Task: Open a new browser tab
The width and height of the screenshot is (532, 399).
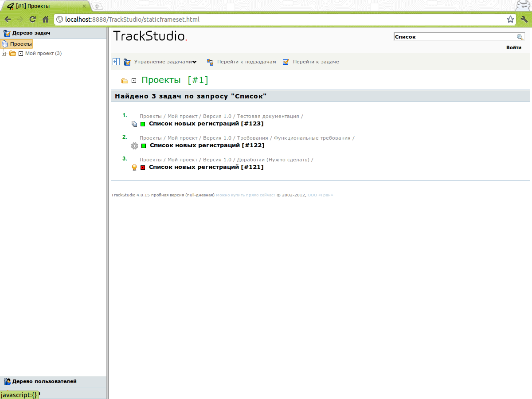Action: (97, 6)
